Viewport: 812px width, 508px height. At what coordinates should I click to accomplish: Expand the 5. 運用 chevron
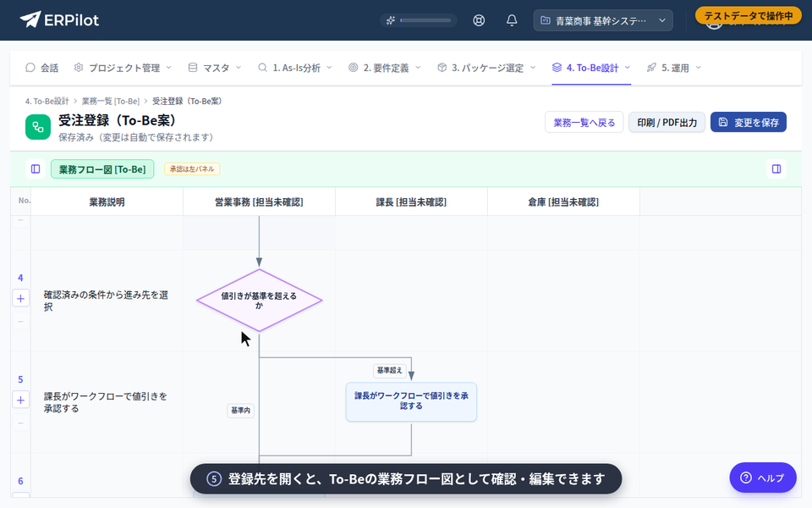pos(698,68)
